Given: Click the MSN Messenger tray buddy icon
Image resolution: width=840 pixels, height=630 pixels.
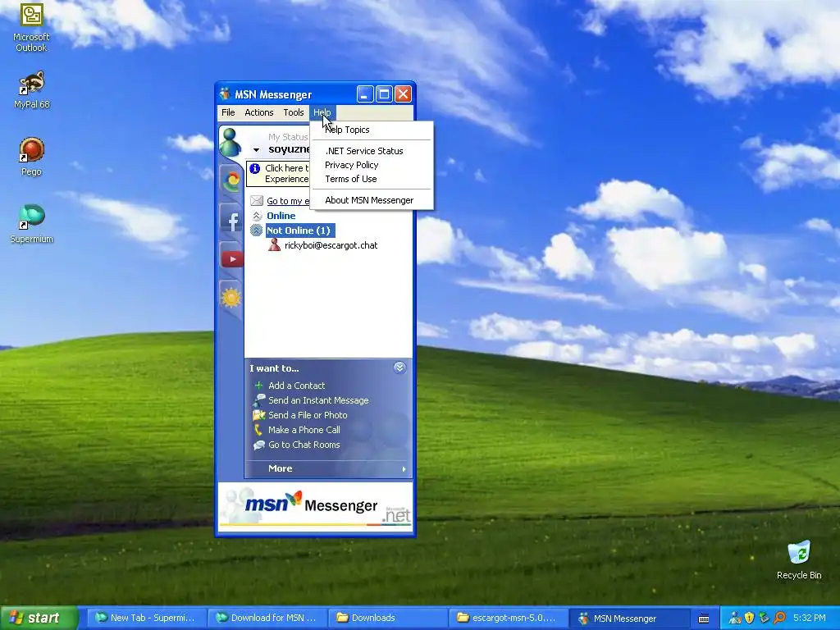Looking at the screenshot, I should [734, 618].
